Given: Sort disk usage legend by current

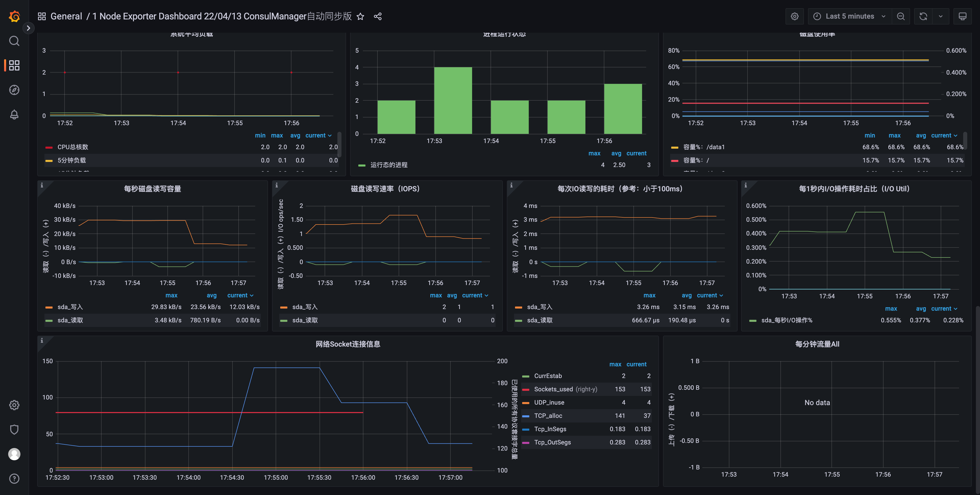Looking at the screenshot, I should [944, 136].
